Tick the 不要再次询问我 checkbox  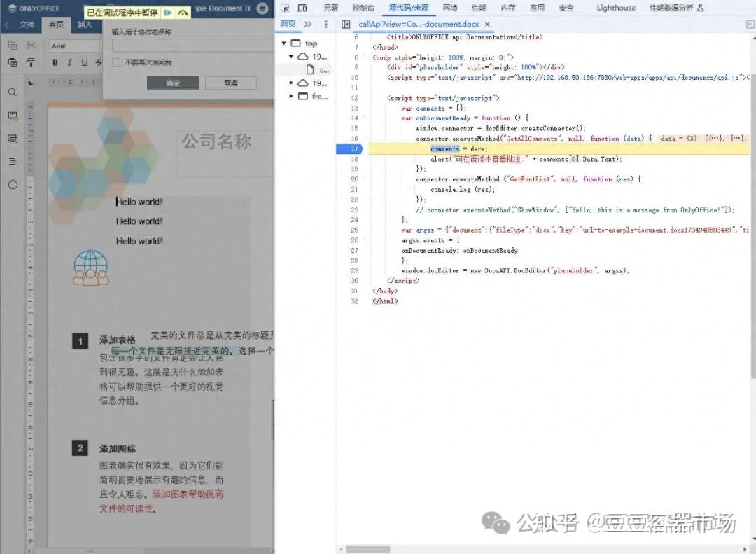click(115, 62)
